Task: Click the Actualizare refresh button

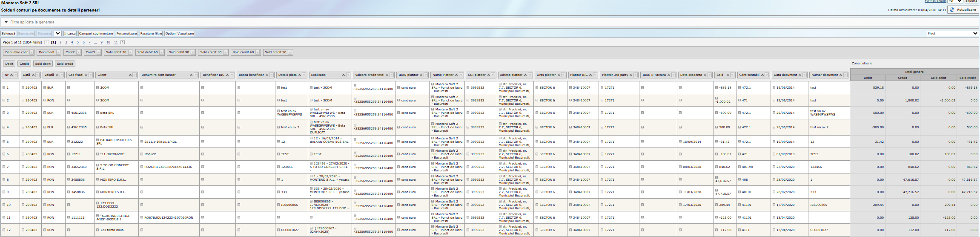Action: (963, 10)
